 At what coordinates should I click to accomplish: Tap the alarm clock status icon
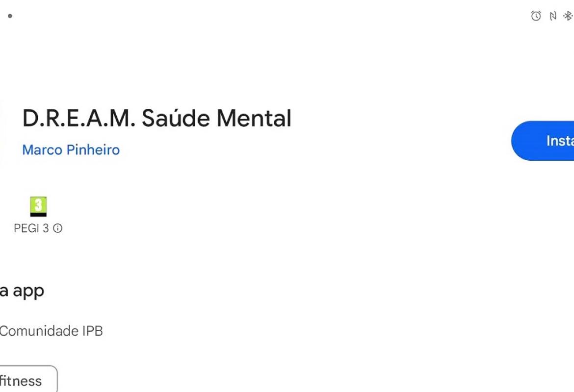pos(536,16)
